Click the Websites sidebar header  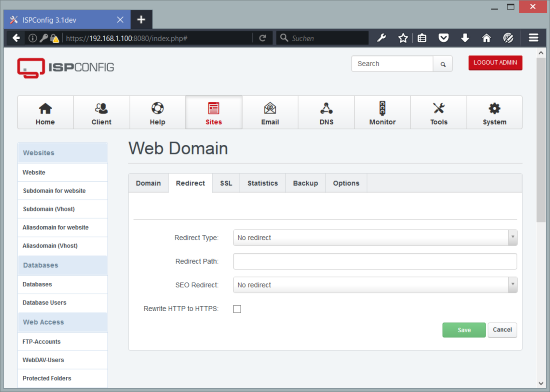[62, 153]
